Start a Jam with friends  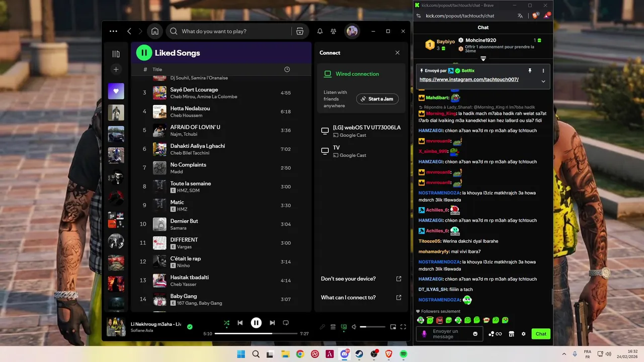click(x=377, y=99)
